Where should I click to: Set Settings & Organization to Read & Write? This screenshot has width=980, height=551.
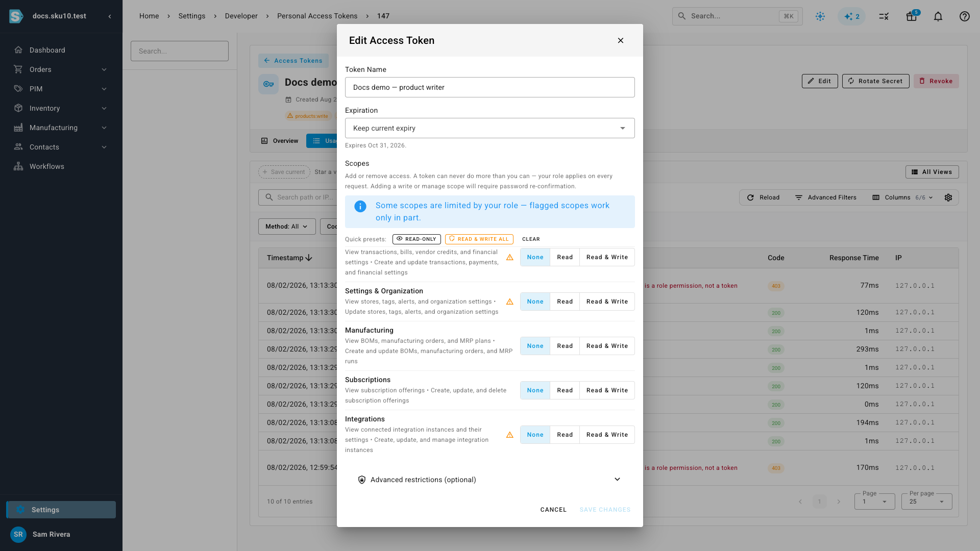pyautogui.click(x=607, y=302)
